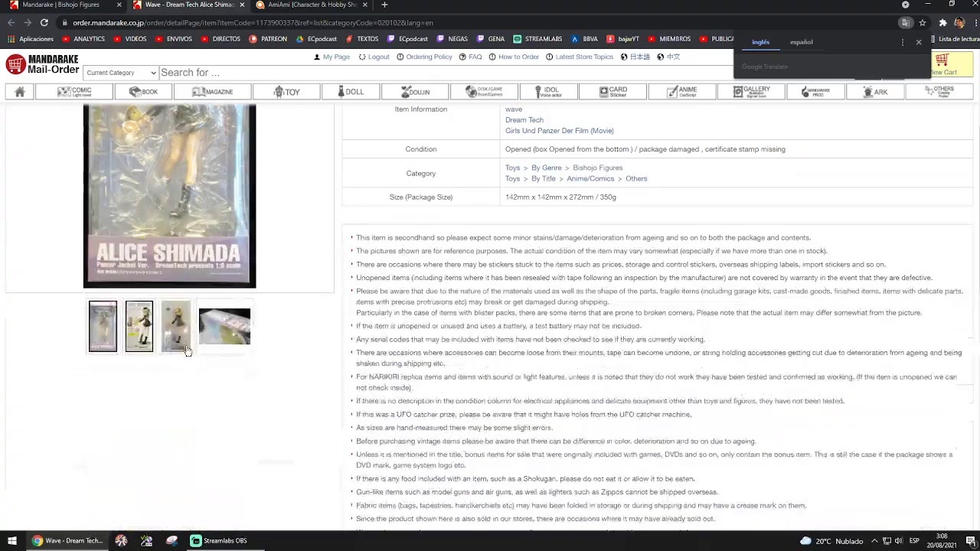Click Girls Und Panzer Der Film link
Screen dimensions: 980x551
pyautogui.click(x=559, y=131)
